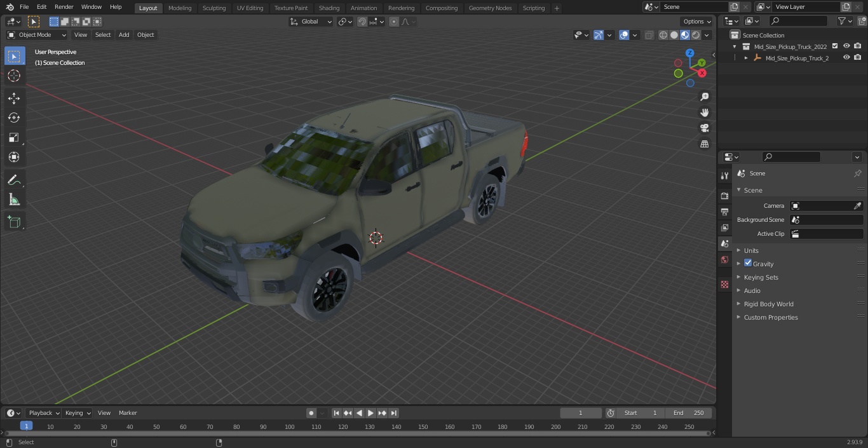The image size is (868, 448).
Task: Pick the Rotate tool
Action: (x=14, y=118)
